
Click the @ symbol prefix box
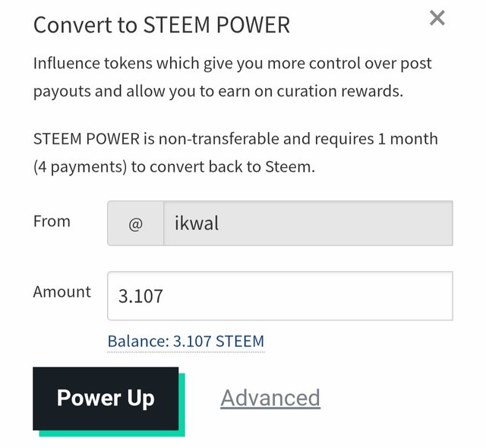[x=135, y=224]
